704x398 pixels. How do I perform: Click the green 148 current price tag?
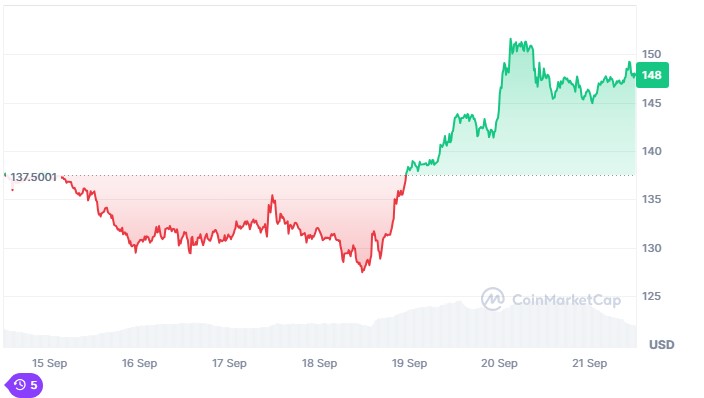click(652, 75)
